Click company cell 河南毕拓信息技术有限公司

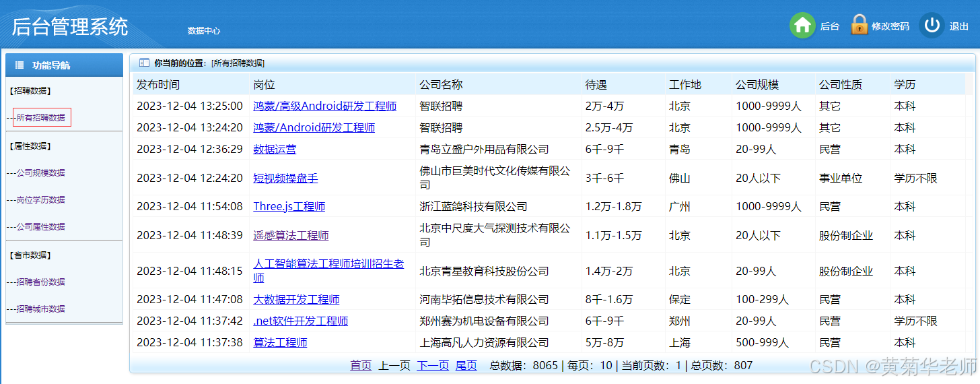pos(484,299)
